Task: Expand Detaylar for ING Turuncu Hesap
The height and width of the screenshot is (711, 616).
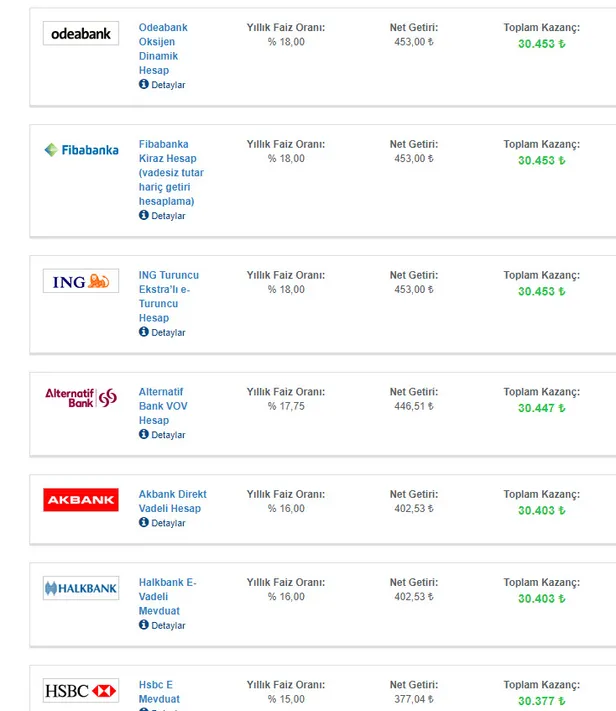Action: [x=167, y=333]
